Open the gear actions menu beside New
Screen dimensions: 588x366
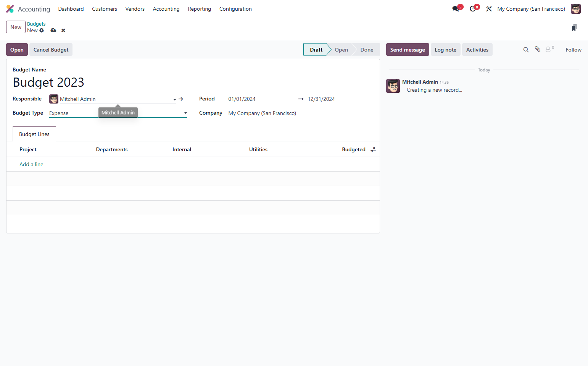click(x=42, y=30)
